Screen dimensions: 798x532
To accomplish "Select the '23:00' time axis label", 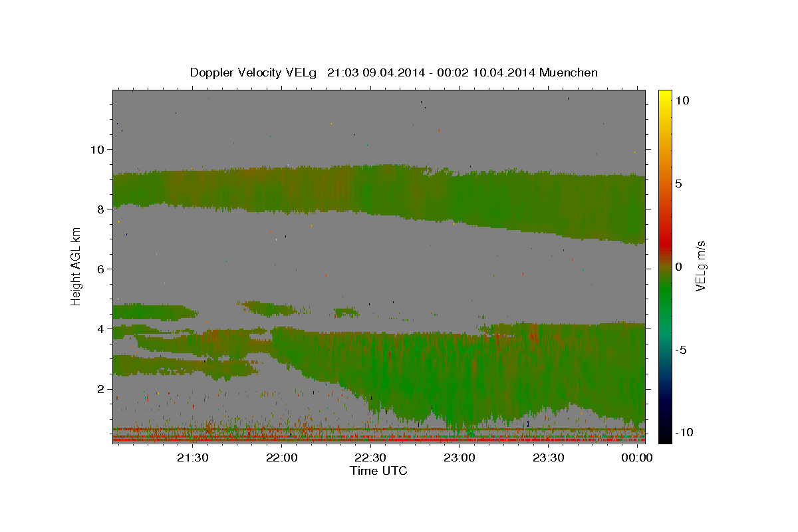I will [x=460, y=458].
